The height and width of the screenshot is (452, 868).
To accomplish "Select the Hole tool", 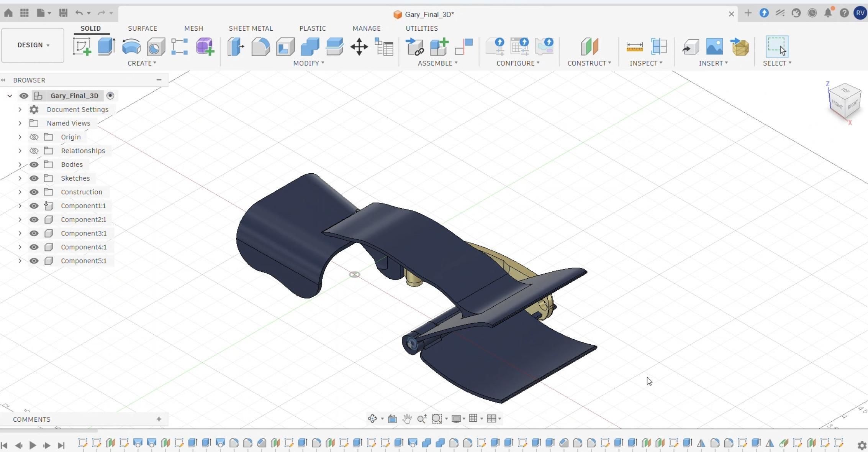I will (156, 47).
